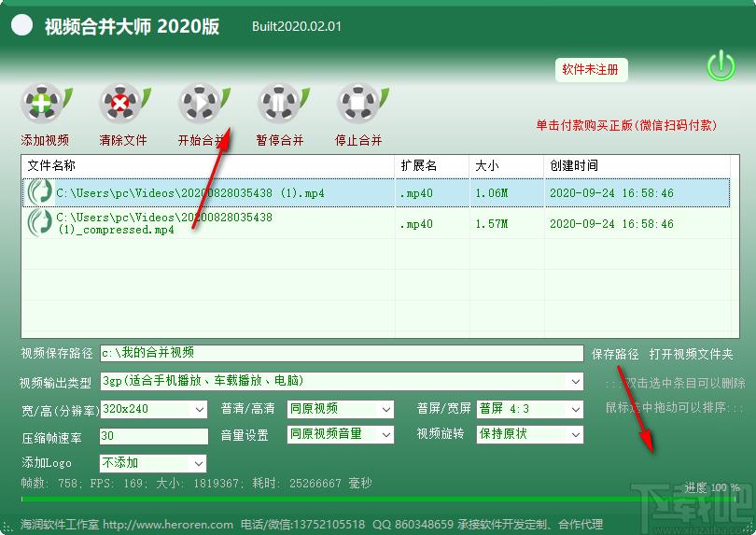Click the green merge progress bar

click(x=379, y=500)
